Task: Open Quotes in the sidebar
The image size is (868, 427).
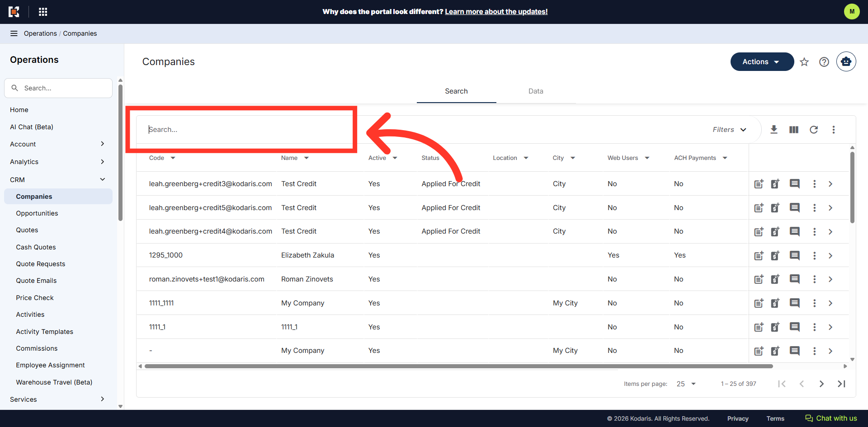Action: point(27,230)
